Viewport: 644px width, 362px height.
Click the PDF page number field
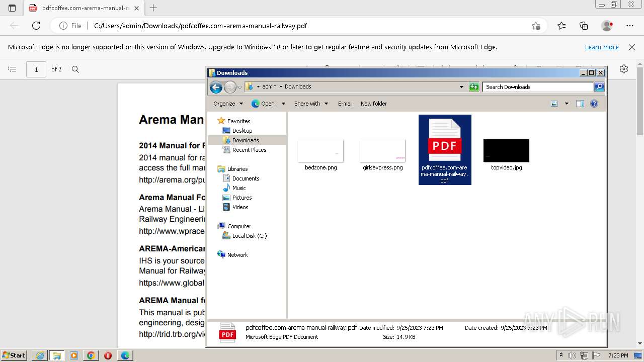tap(36, 69)
